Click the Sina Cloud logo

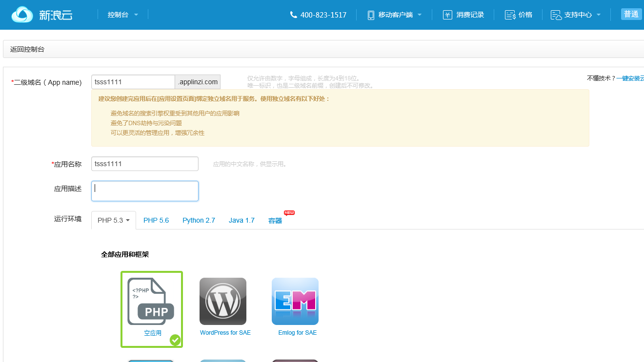(x=42, y=15)
